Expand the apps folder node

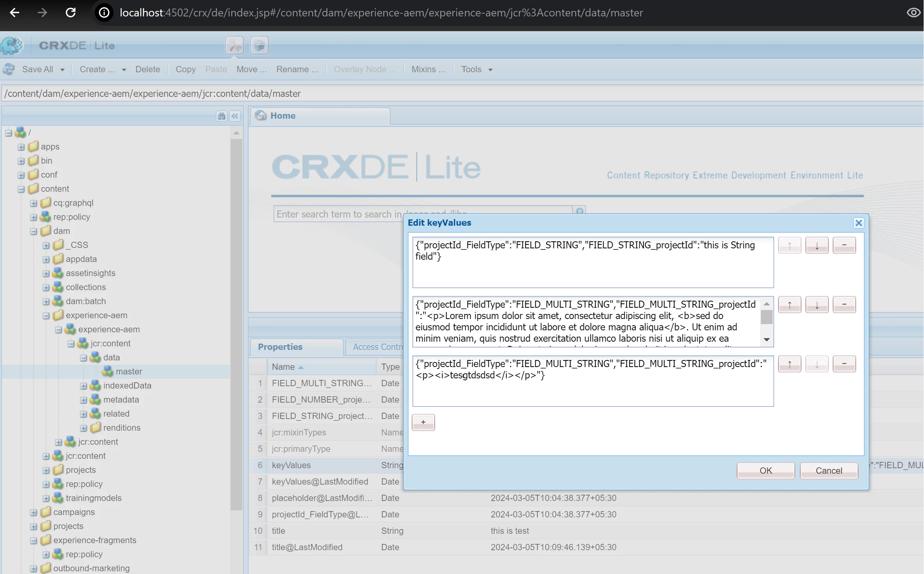coord(21,147)
